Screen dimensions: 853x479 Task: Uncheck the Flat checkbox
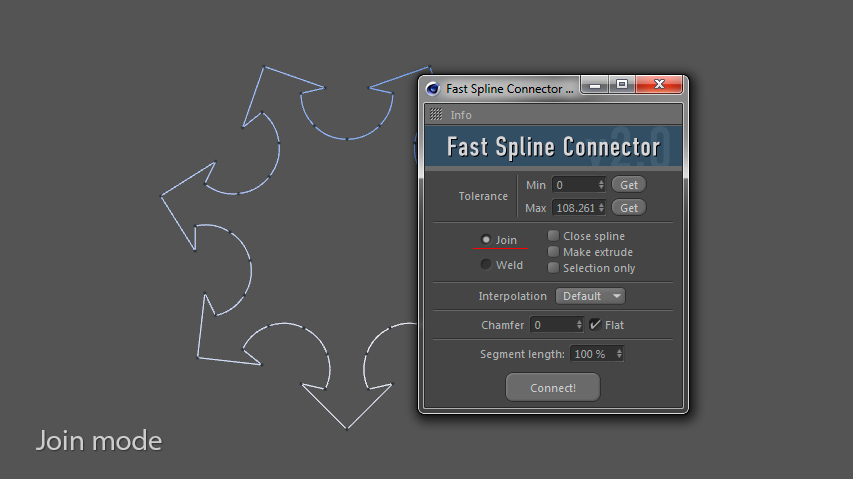point(595,325)
